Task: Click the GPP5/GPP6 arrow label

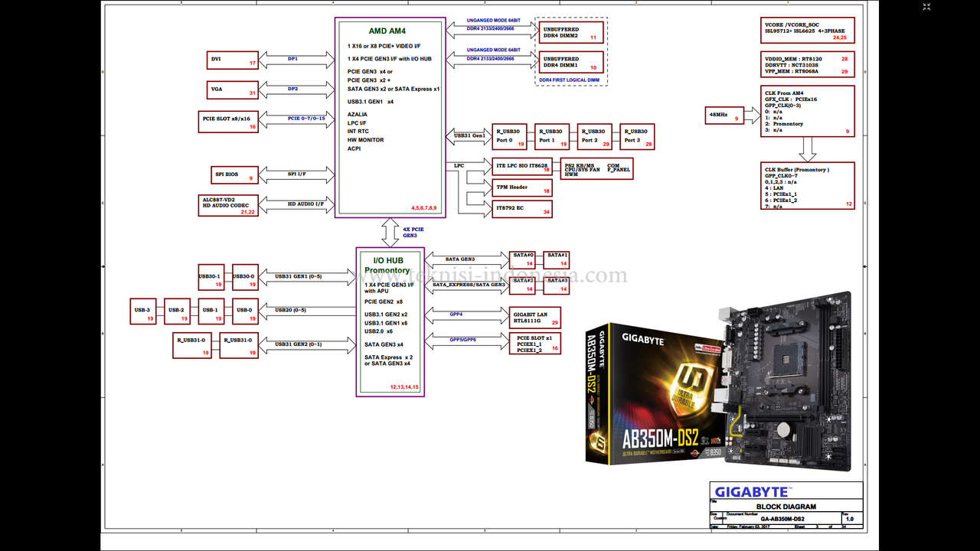Action: pyautogui.click(x=462, y=339)
